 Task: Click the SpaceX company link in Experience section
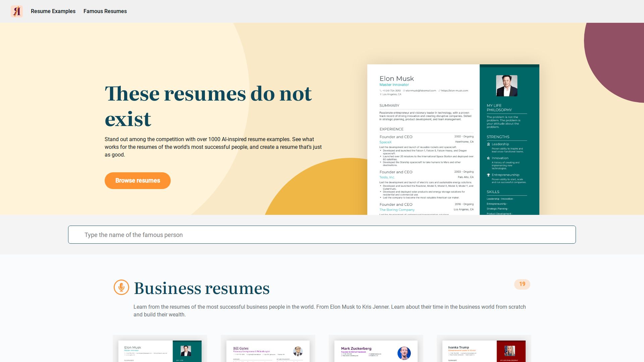pyautogui.click(x=385, y=142)
